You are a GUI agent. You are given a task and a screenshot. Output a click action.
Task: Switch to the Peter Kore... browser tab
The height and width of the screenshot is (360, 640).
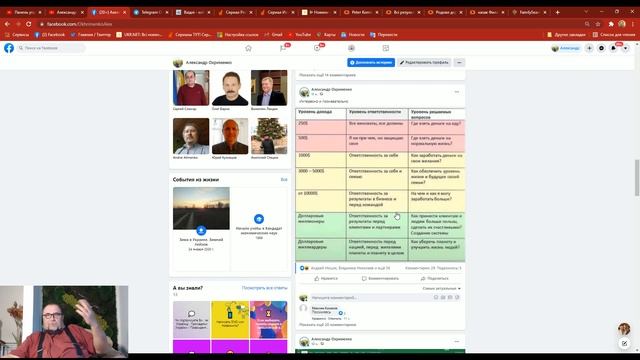tap(361, 12)
